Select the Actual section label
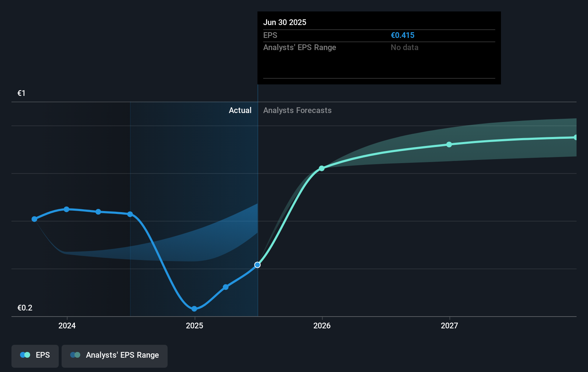The image size is (588, 372). (240, 111)
